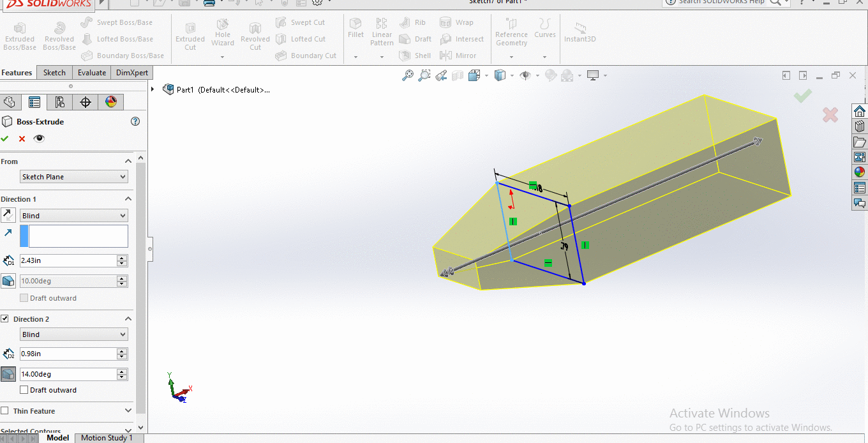Select the Motion Study 1 tab
This screenshot has height=443, width=868.
pyautogui.click(x=107, y=438)
